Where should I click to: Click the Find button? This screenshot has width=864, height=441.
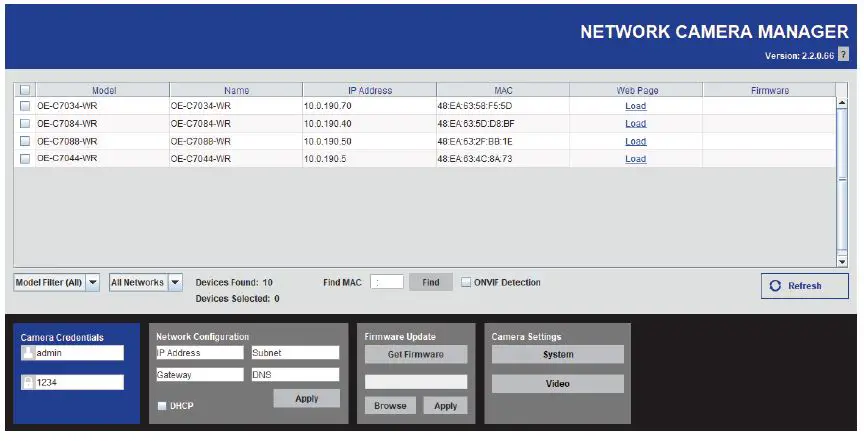pyautogui.click(x=431, y=282)
